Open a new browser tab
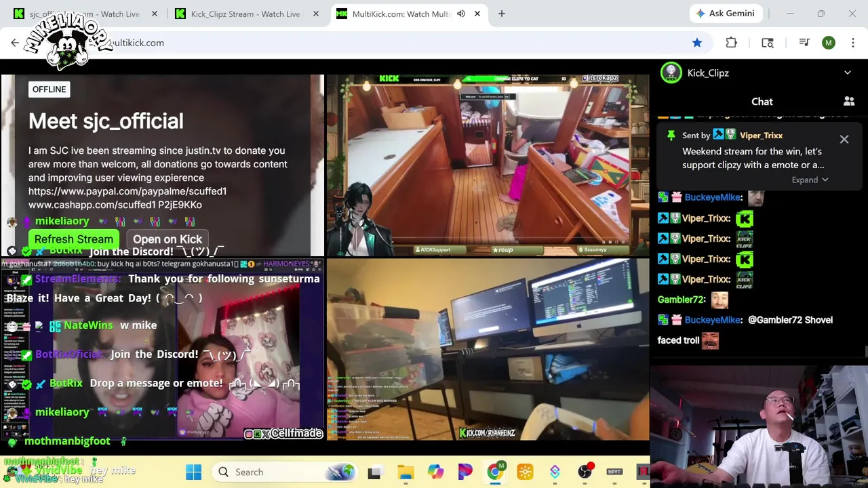The image size is (868, 488). click(x=502, y=14)
